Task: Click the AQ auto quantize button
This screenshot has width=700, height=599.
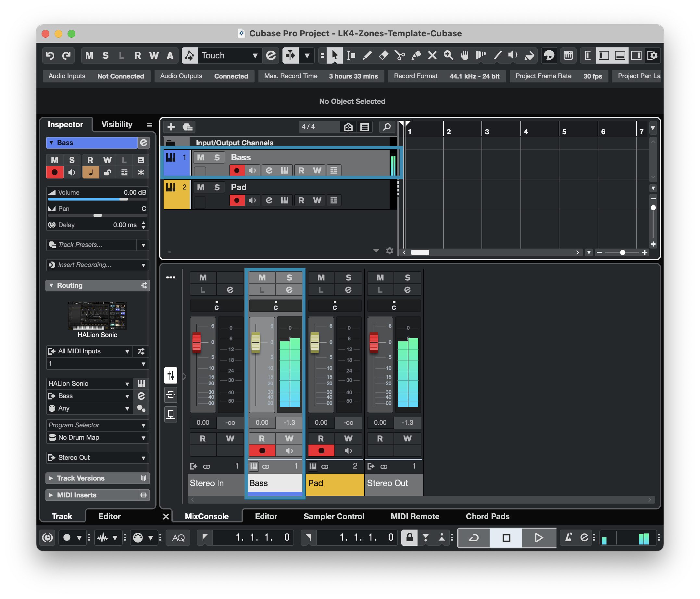Action: point(178,538)
